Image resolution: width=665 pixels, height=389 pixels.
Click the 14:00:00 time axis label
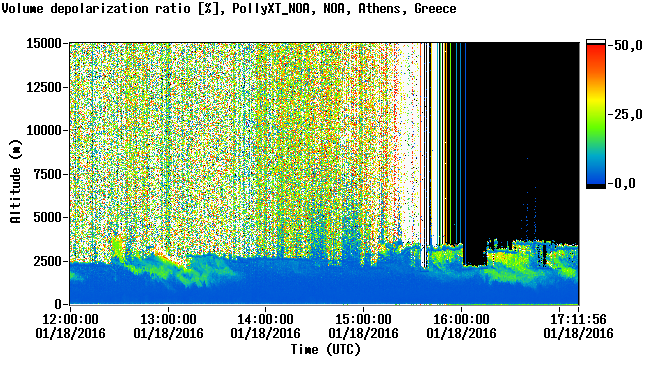click(x=265, y=319)
